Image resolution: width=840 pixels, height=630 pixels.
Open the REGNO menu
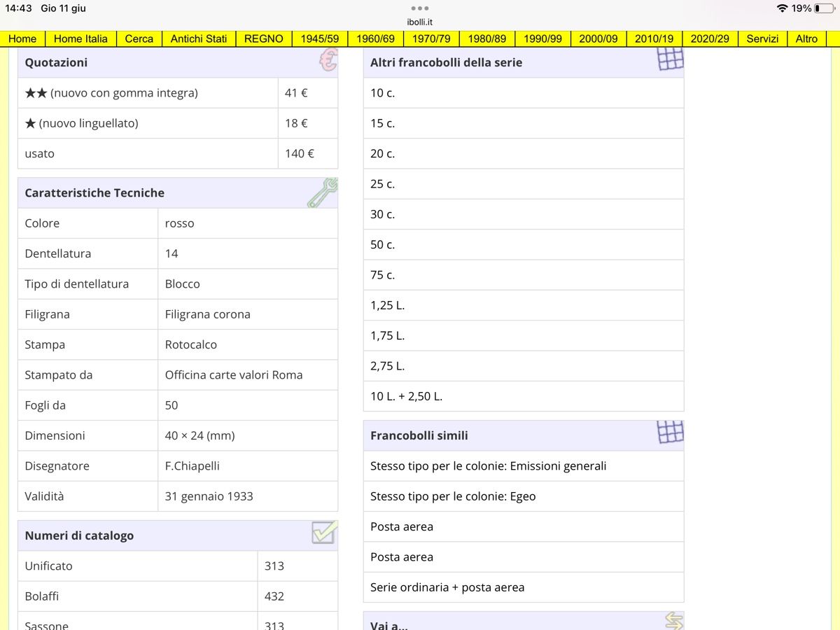(x=264, y=38)
